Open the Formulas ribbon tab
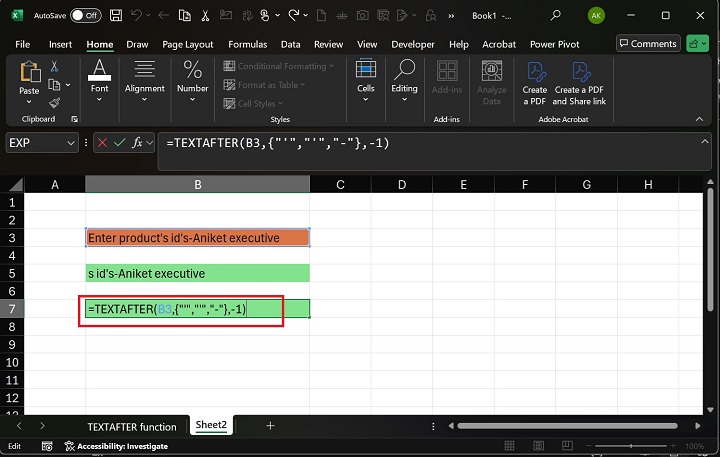Image resolution: width=720 pixels, height=457 pixels. click(x=247, y=45)
